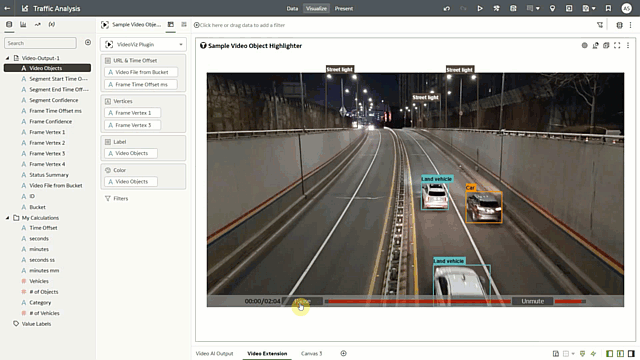Select Segment Confidence column
This screenshot has height=360, width=640.
point(53,100)
